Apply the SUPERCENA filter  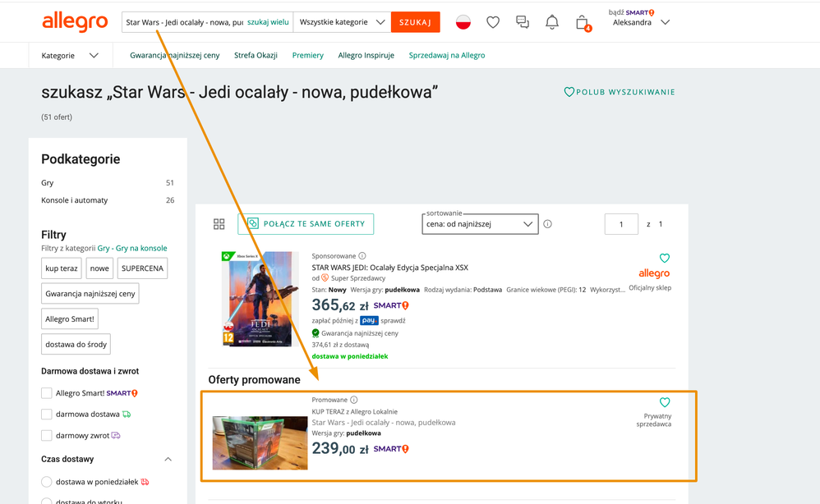142,268
